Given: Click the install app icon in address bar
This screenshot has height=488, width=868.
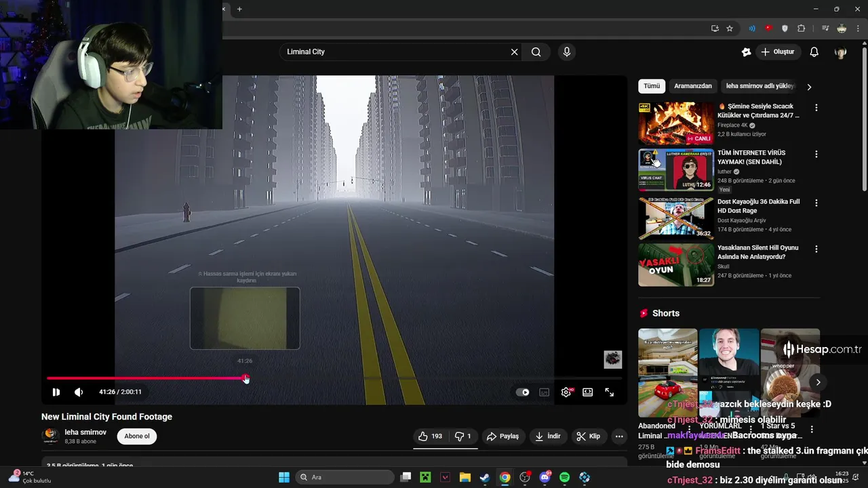Looking at the screenshot, I should click(715, 28).
